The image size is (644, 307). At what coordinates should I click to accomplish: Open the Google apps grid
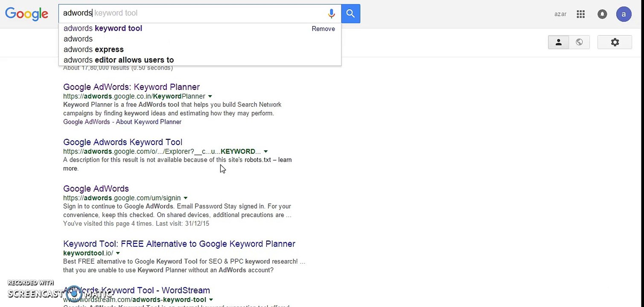tap(580, 14)
